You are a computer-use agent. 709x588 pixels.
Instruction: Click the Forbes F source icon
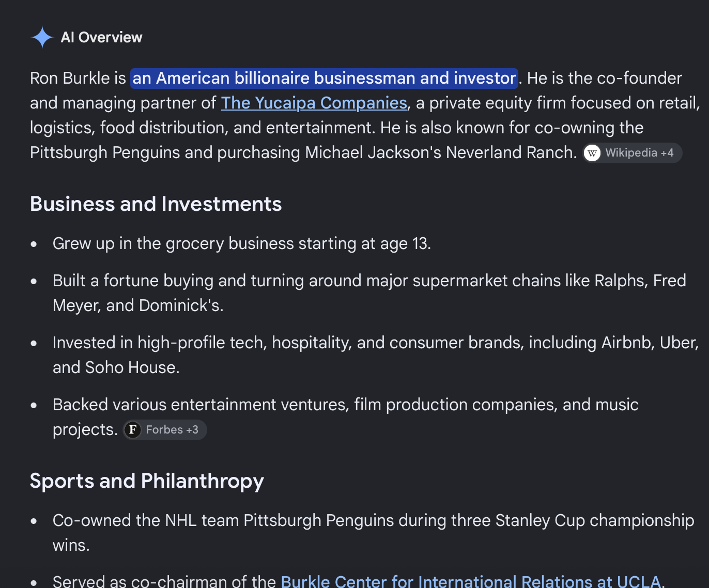133,430
